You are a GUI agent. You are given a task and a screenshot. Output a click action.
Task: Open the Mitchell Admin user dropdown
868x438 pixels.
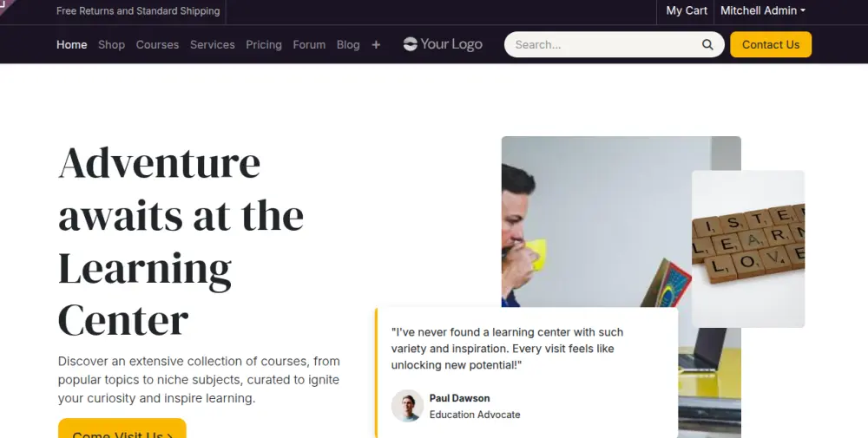[x=762, y=10]
